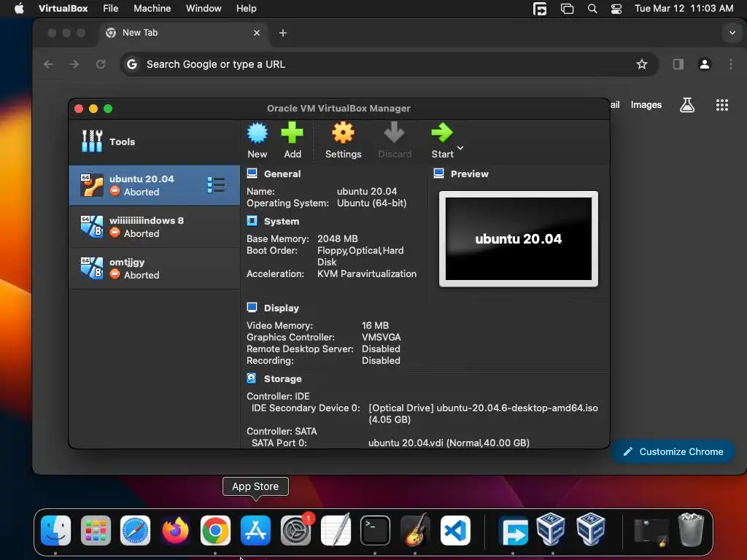Open the System section heading link
The height and width of the screenshot is (560, 747).
[x=282, y=222]
